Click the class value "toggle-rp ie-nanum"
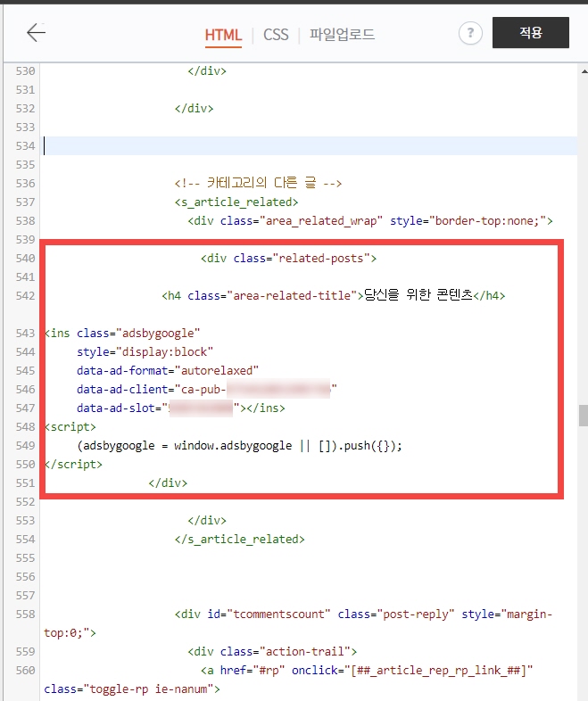The width and height of the screenshot is (588, 701). click(x=148, y=689)
